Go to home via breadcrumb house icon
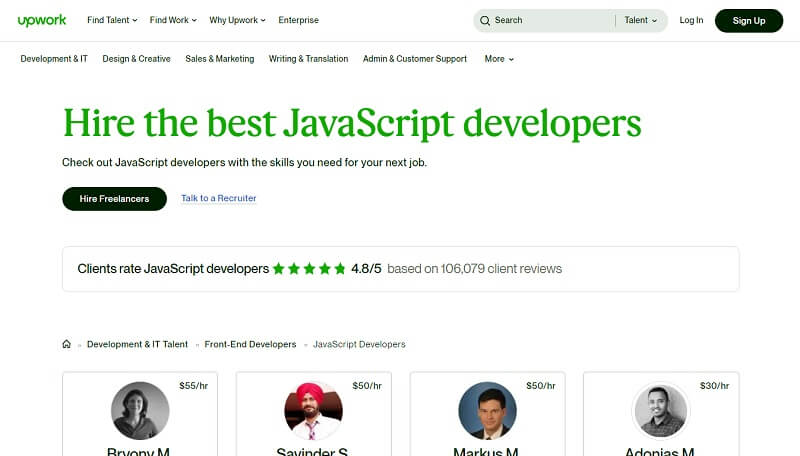The height and width of the screenshot is (456, 800). coord(66,344)
